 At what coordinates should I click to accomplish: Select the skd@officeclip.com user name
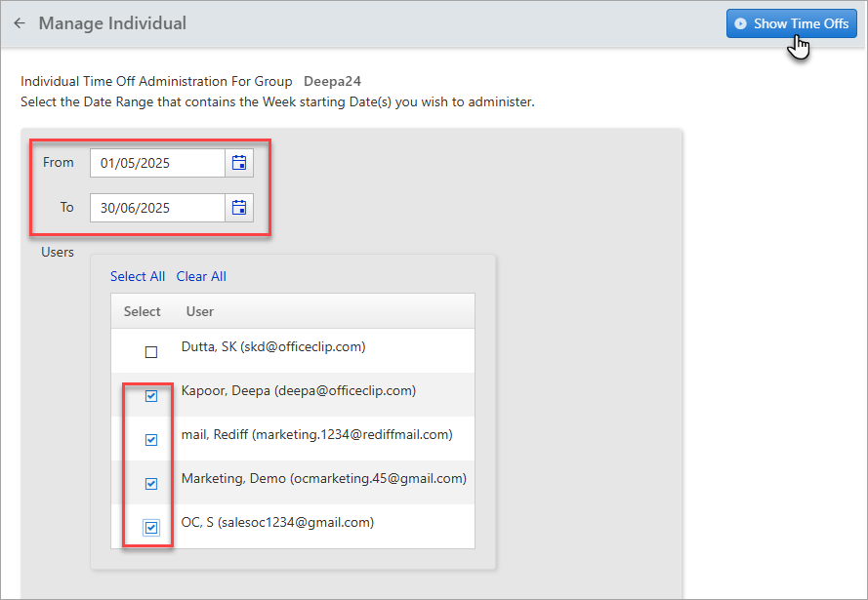(273, 346)
